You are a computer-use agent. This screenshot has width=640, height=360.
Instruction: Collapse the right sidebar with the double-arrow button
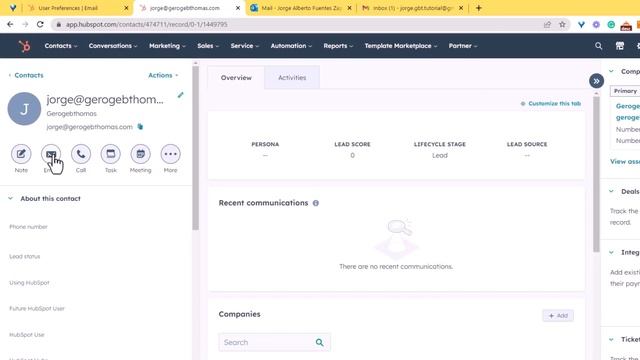click(596, 81)
